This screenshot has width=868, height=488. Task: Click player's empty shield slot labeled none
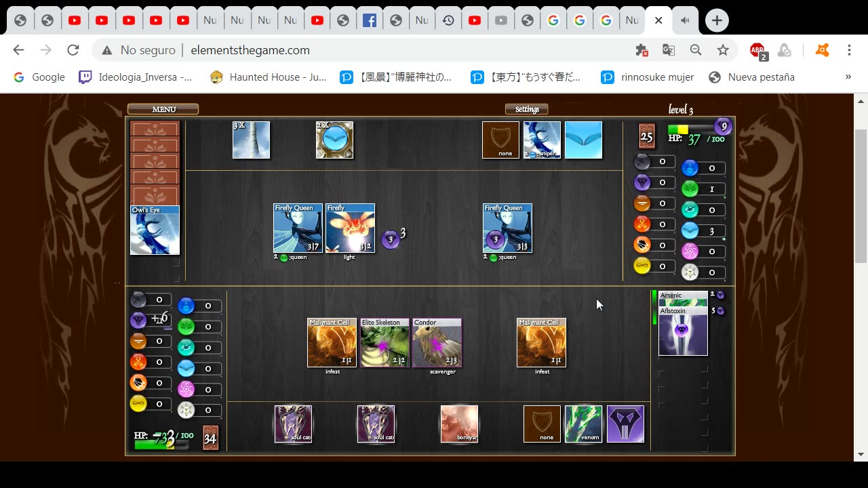(542, 424)
